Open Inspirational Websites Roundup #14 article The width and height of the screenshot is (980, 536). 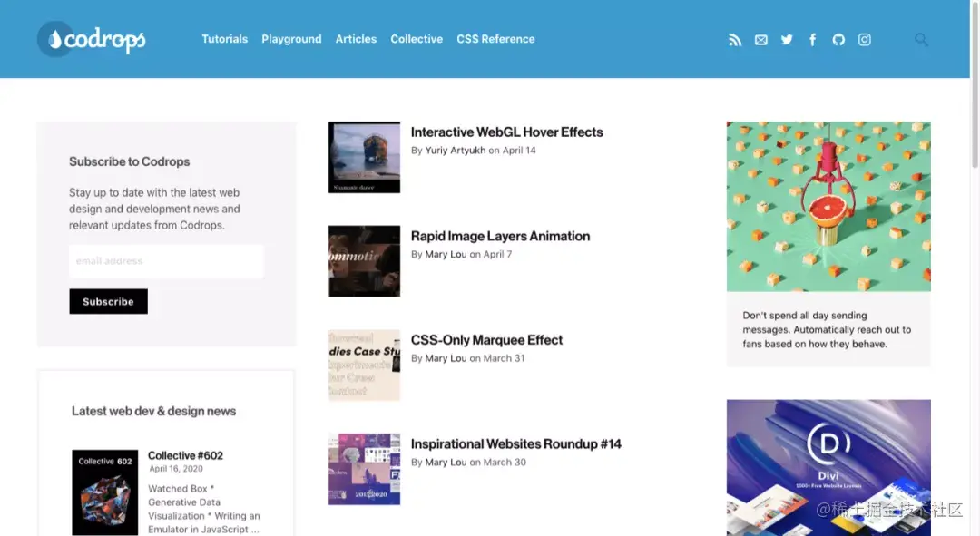point(515,444)
